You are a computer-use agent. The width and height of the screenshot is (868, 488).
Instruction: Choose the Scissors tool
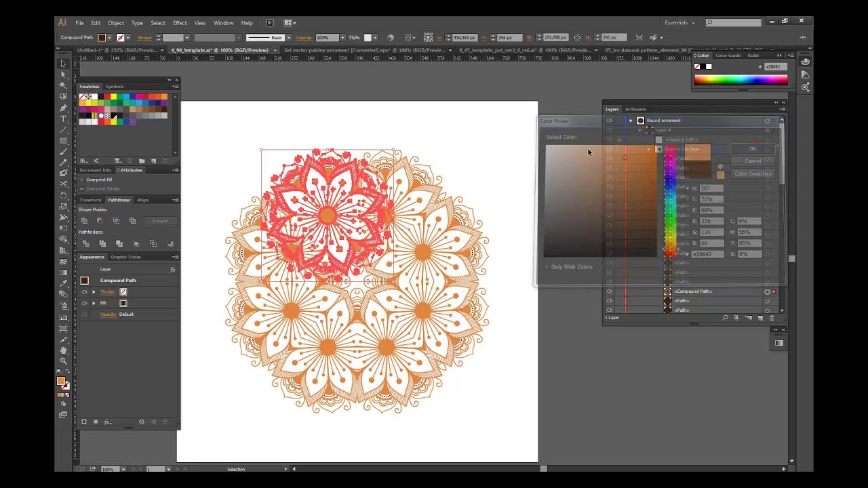point(64,184)
